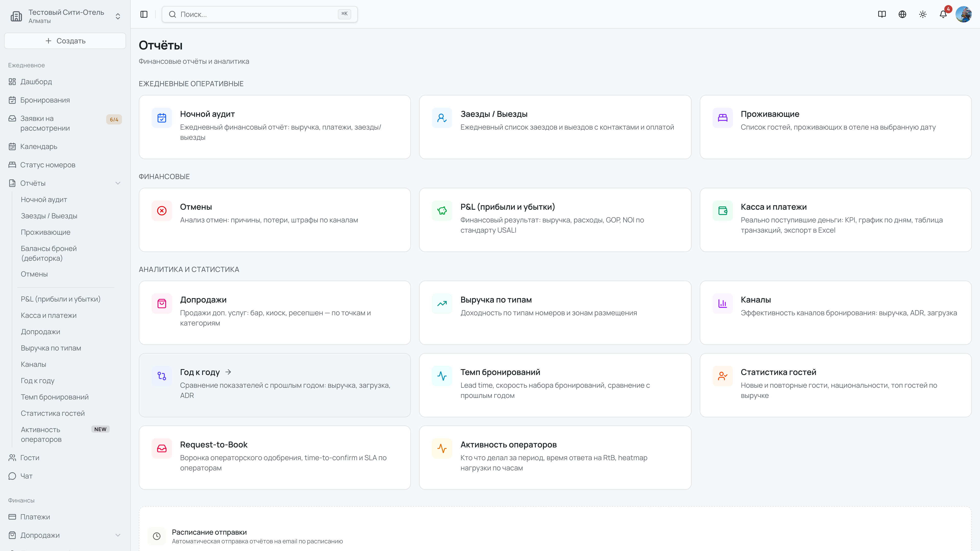Click the P&L piggy bank icon
This screenshot has width=980, height=551.
pos(442,211)
